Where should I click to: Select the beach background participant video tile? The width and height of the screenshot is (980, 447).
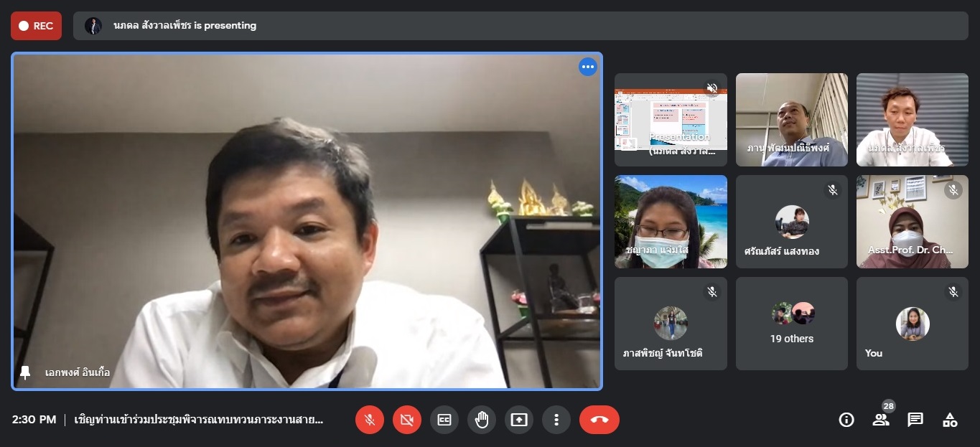click(670, 222)
